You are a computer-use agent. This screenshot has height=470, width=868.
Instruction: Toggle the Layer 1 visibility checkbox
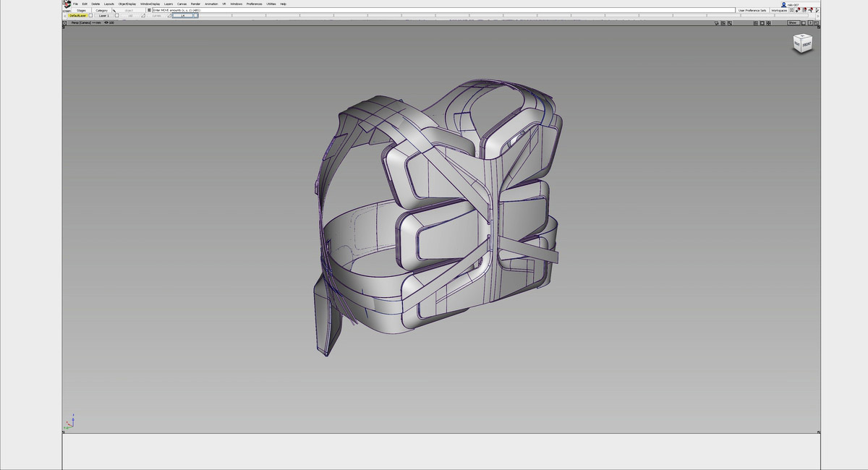(116, 16)
